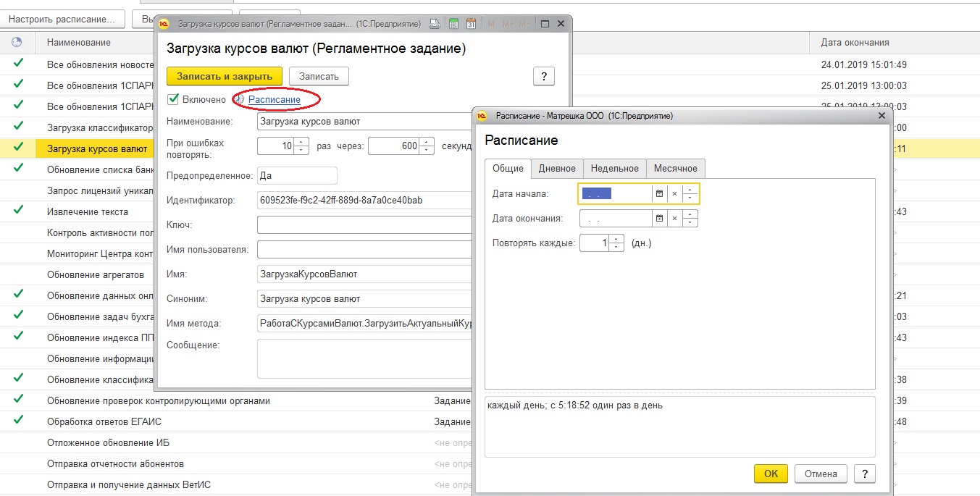
Task: Click the print icon in the title bar
Action: coord(435,24)
